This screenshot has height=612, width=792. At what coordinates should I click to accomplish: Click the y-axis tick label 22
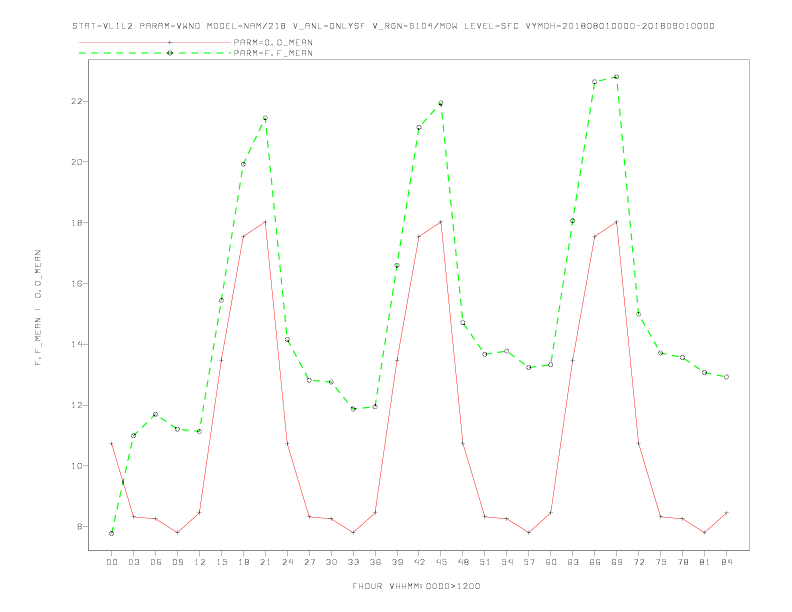(76, 101)
